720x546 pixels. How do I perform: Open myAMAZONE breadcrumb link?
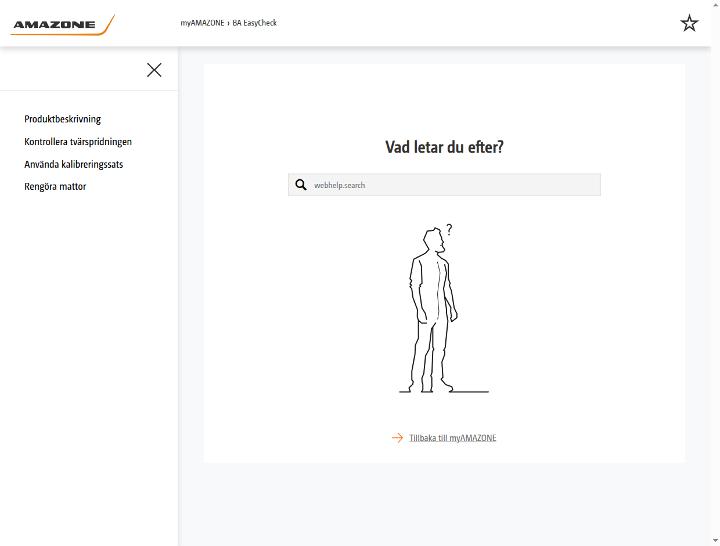pos(202,23)
